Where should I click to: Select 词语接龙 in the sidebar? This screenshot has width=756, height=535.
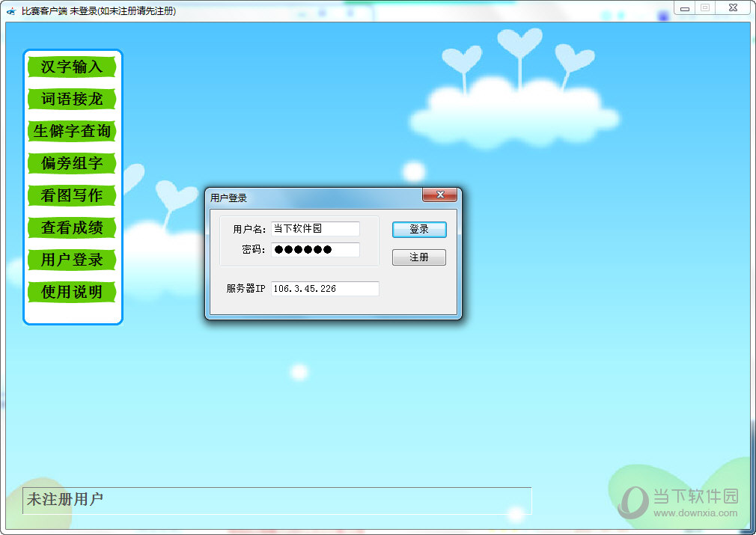coord(72,99)
